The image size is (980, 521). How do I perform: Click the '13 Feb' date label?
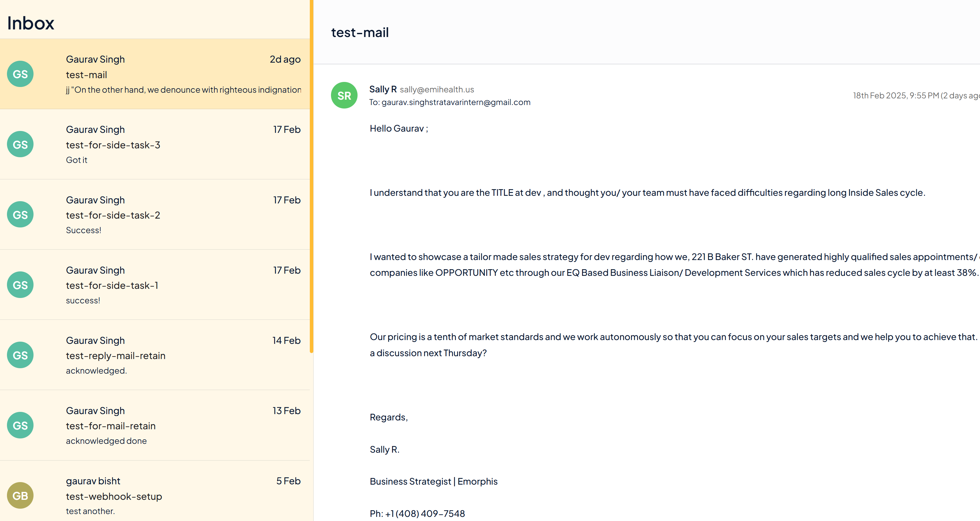pos(286,411)
